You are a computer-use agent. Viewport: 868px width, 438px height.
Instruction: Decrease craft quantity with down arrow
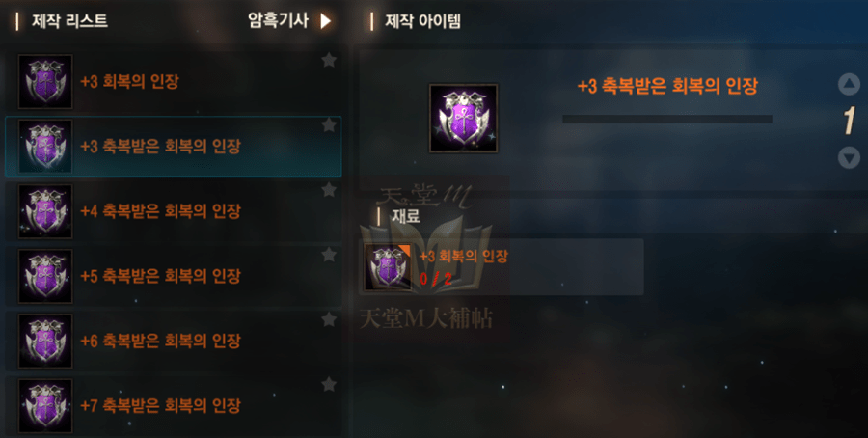[x=849, y=158]
